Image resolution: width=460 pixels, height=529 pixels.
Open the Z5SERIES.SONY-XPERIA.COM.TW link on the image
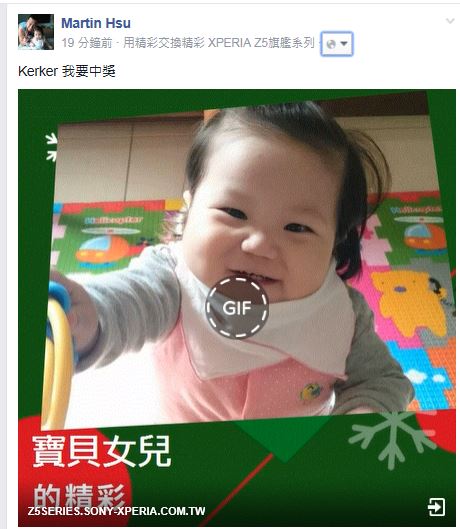[x=116, y=511]
